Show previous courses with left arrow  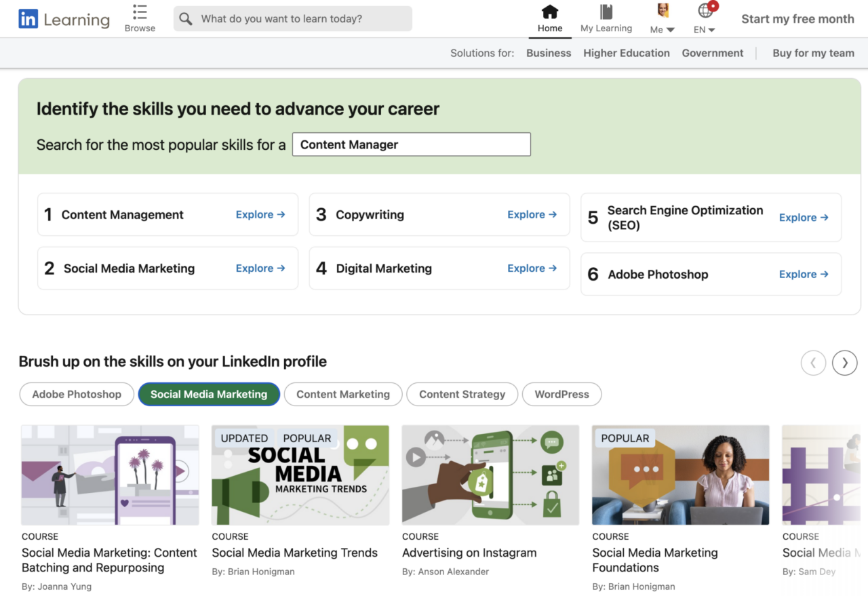coord(813,363)
